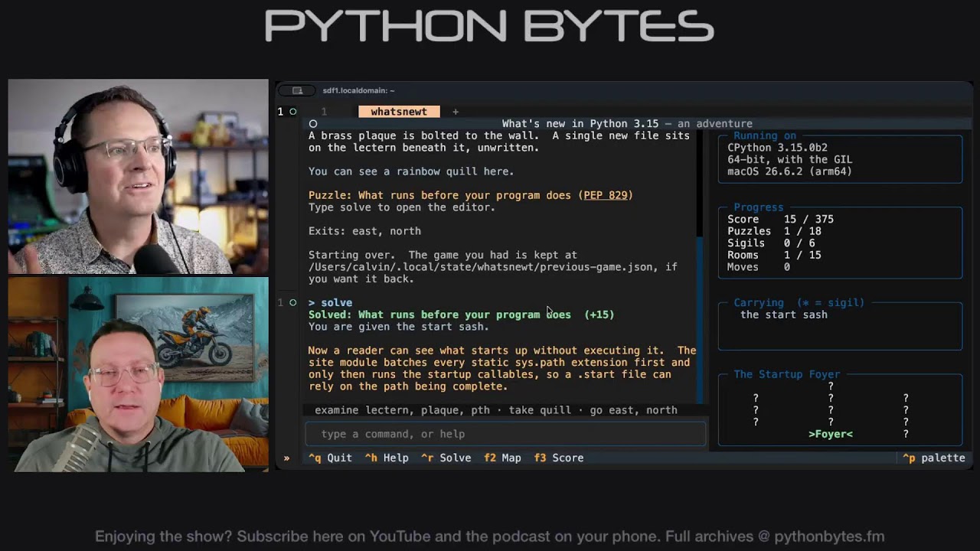Screen dimensions: 980x551
Task: Click the 'sdf1.localdomain: ~' window title
Action: [x=358, y=90]
